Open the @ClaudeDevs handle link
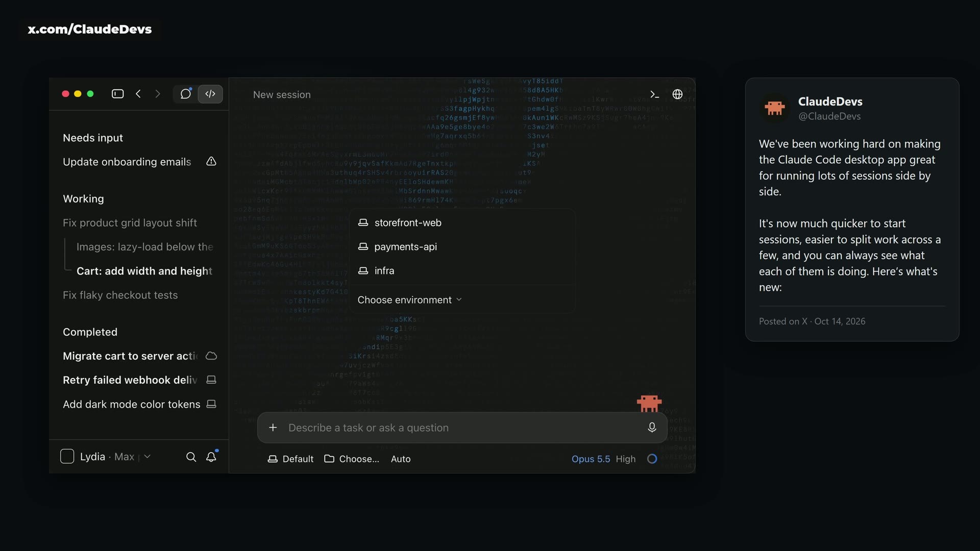The image size is (980, 551). point(829,116)
